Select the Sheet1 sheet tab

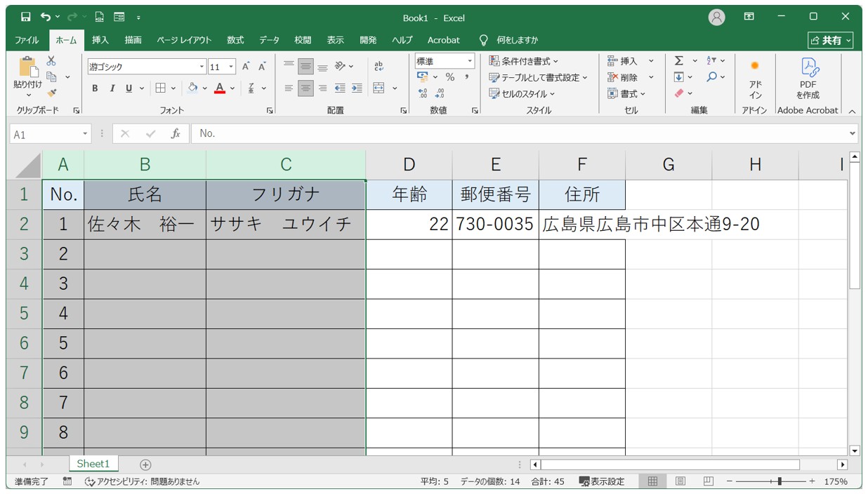point(93,464)
